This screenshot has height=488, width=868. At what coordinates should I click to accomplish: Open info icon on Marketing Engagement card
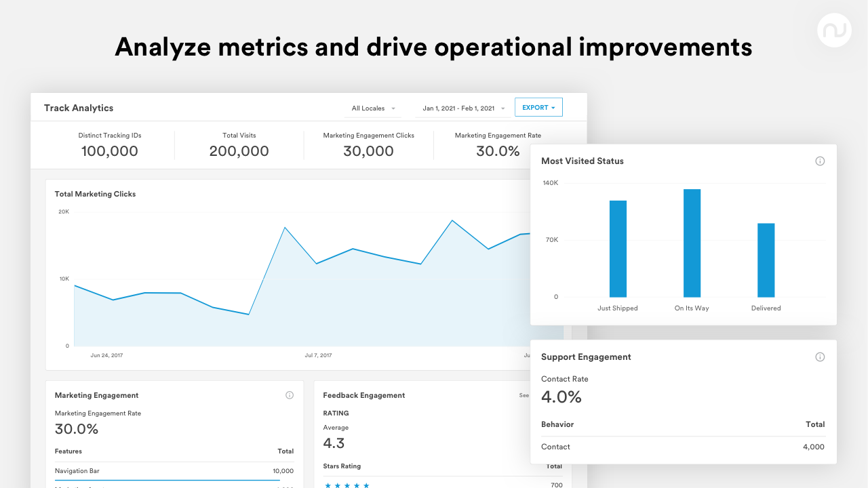tap(290, 395)
